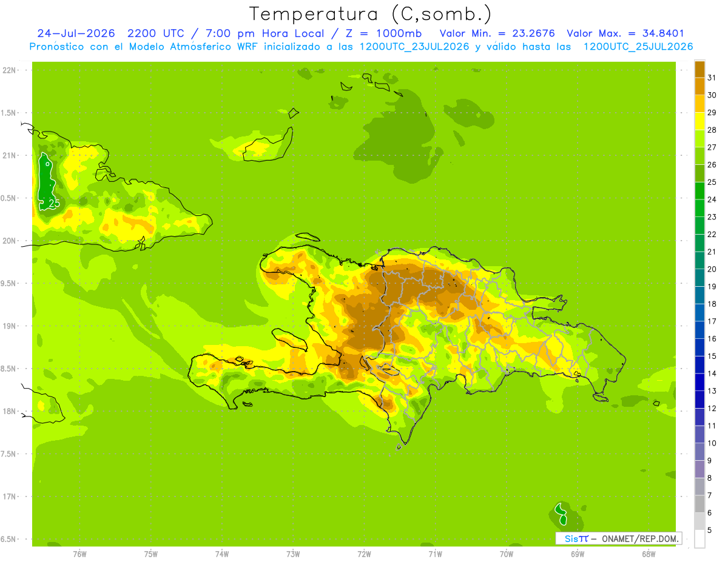Select the '71W' longitude label
The width and height of the screenshot is (728, 562).
(x=435, y=554)
